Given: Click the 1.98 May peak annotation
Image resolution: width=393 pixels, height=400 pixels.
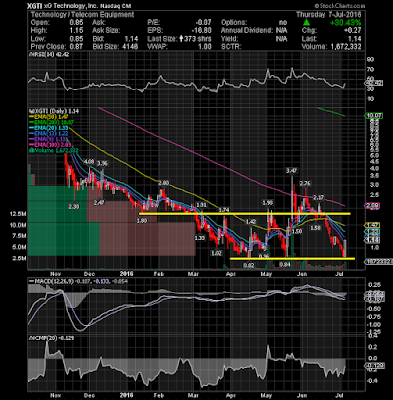Looking at the screenshot, I should [x=268, y=202].
